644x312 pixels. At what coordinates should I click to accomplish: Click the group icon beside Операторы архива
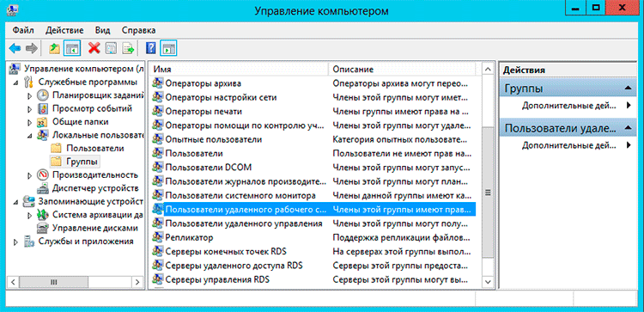[x=157, y=83]
